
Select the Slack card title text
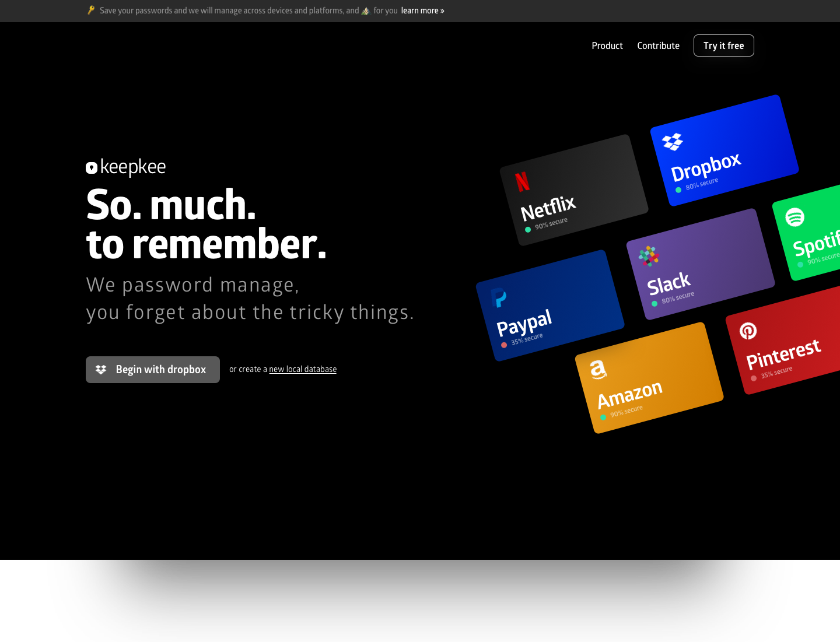coord(668,283)
